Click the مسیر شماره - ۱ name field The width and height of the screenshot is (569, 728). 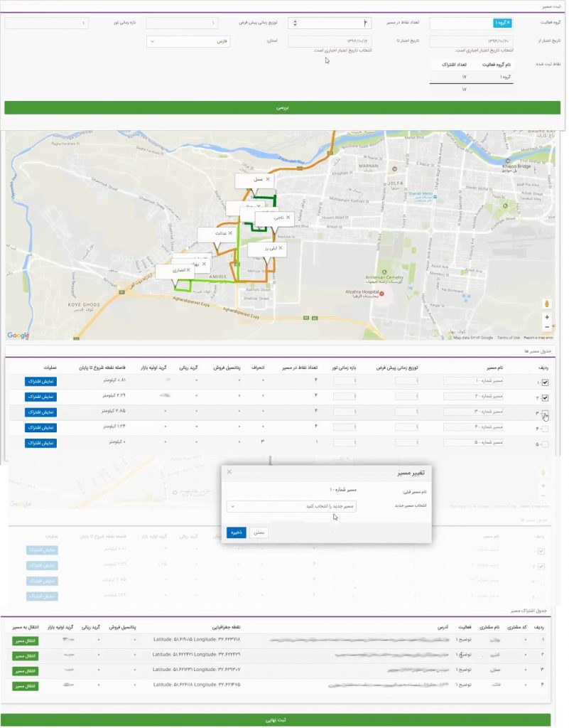[x=473, y=381]
